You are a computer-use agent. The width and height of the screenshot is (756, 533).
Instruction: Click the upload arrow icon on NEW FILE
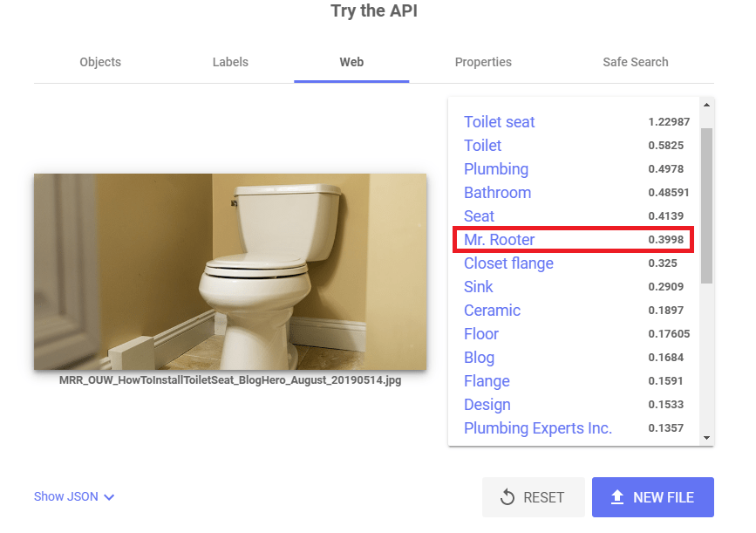617,497
